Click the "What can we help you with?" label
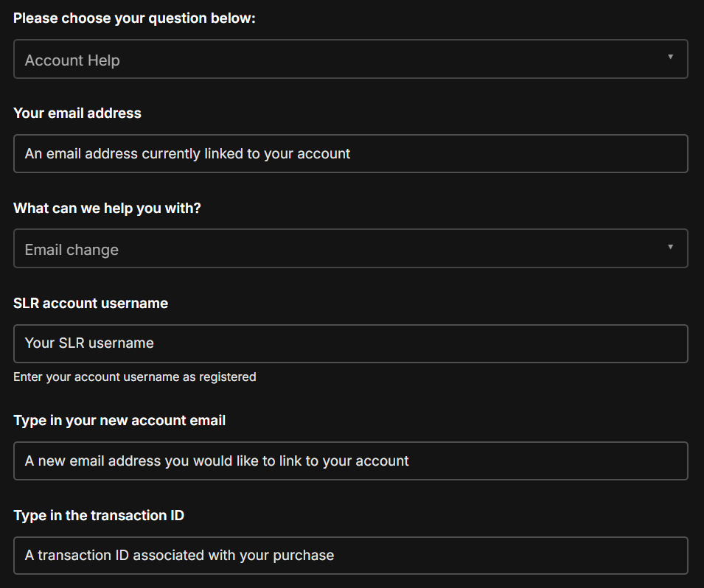Viewport: 704px width, 588px height. tap(107, 209)
